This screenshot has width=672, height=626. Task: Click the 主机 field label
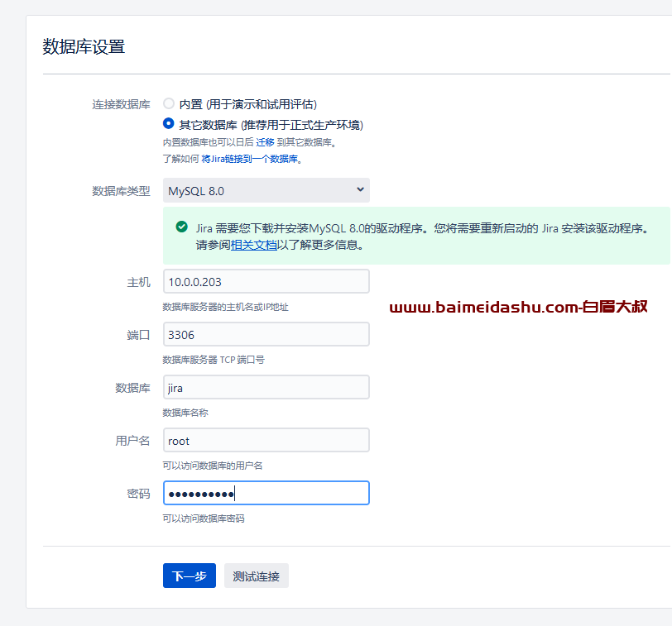139,282
